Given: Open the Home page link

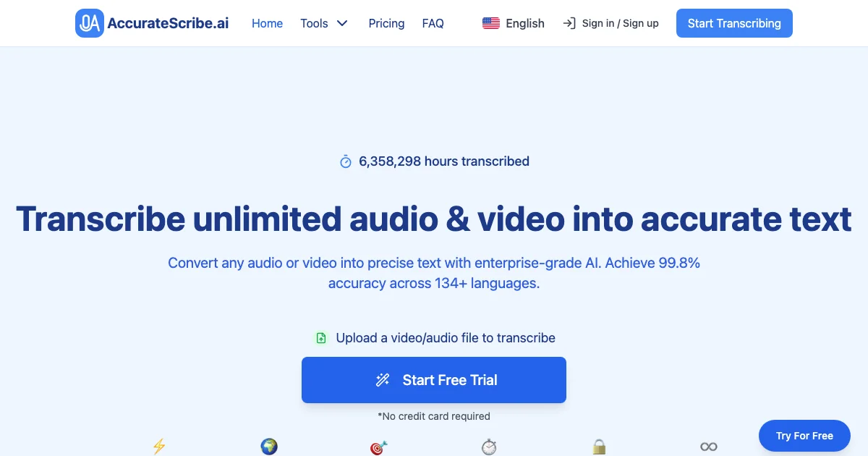Looking at the screenshot, I should click(267, 23).
